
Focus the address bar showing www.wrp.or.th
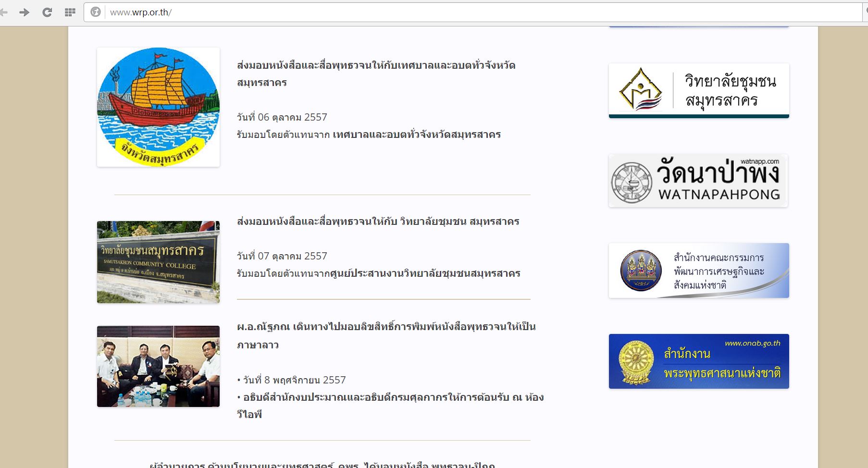pos(473,12)
